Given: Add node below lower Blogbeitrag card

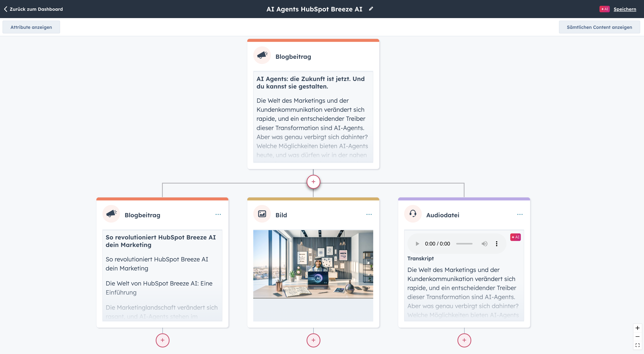Looking at the screenshot, I should click(162, 340).
